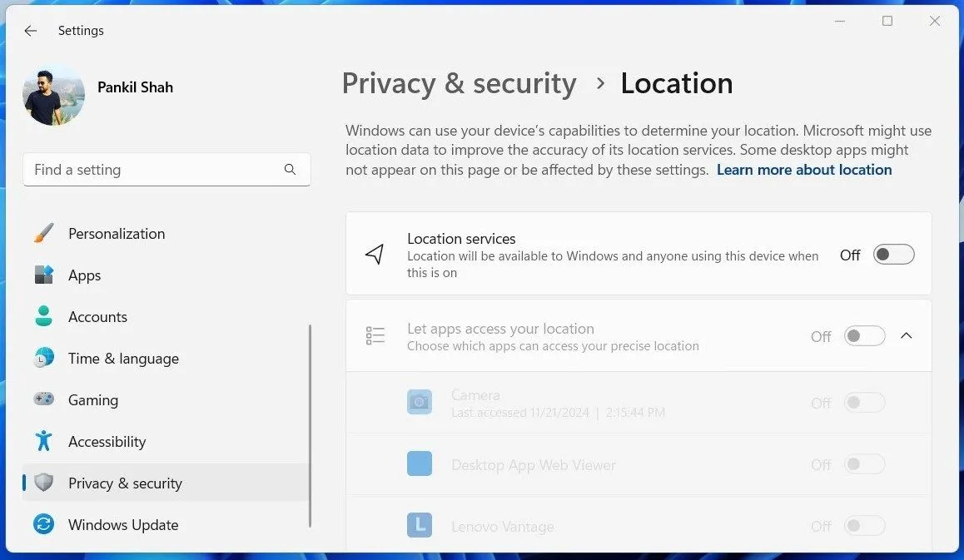Enable the Location services toggle
This screenshot has width=964, height=560.
pos(893,255)
